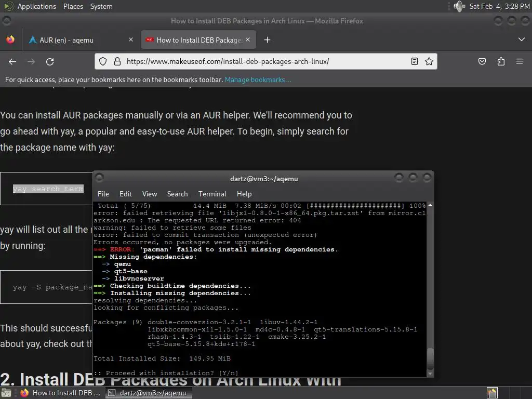Go forward to the next page
Viewport: 532px width, 399px height.
point(31,62)
